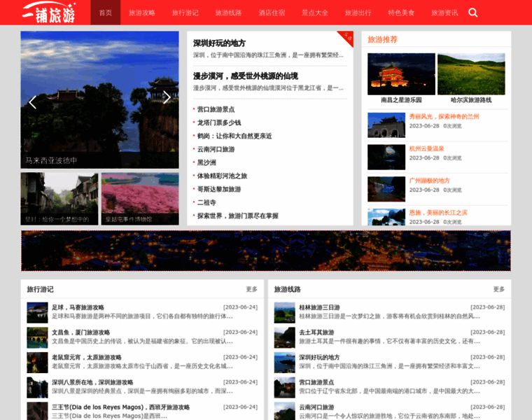This screenshot has height=420, width=532.
Task: Open headline 漫步漠河，感受世外桃源的仙境
Action: (x=246, y=76)
